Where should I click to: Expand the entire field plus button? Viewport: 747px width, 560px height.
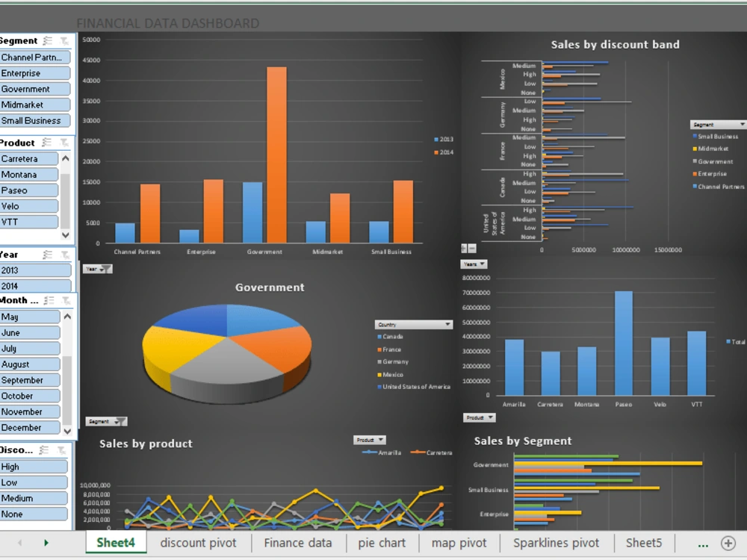464,248
